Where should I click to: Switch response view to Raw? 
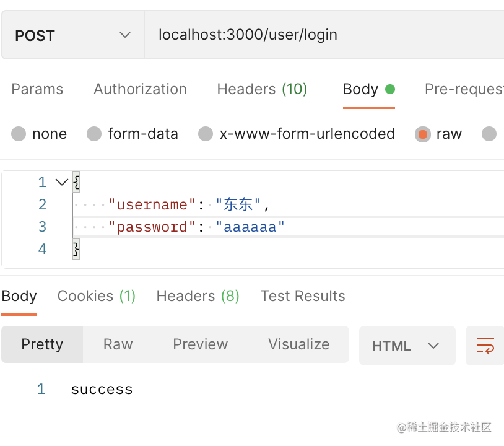(118, 344)
